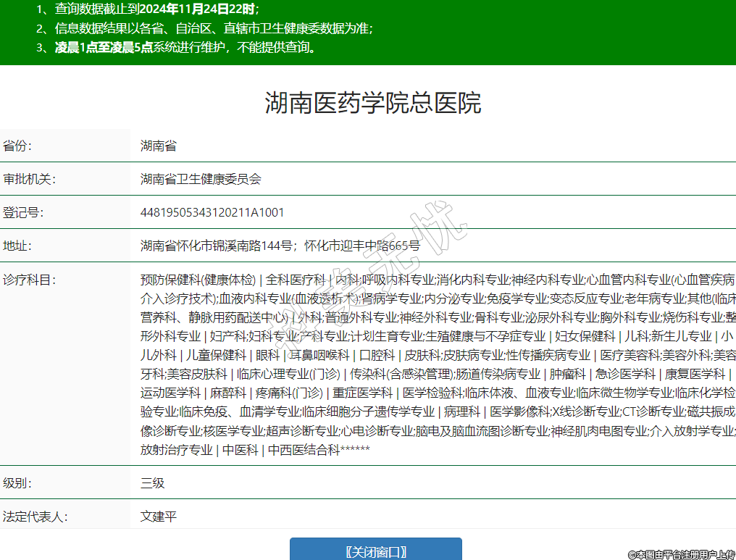This screenshot has height=560, width=736.
Task: Click the line ending 中西医结合科******
Action: coord(255,450)
